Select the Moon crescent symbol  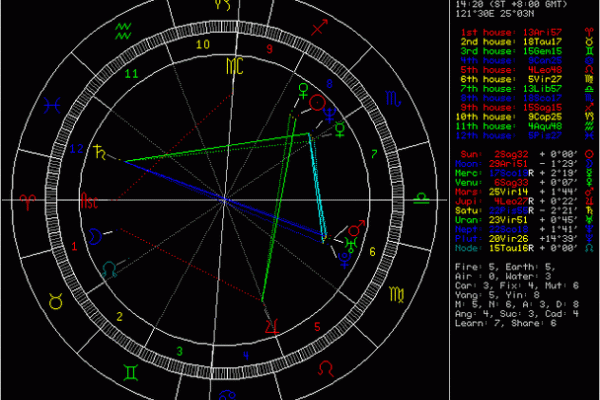click(x=95, y=236)
